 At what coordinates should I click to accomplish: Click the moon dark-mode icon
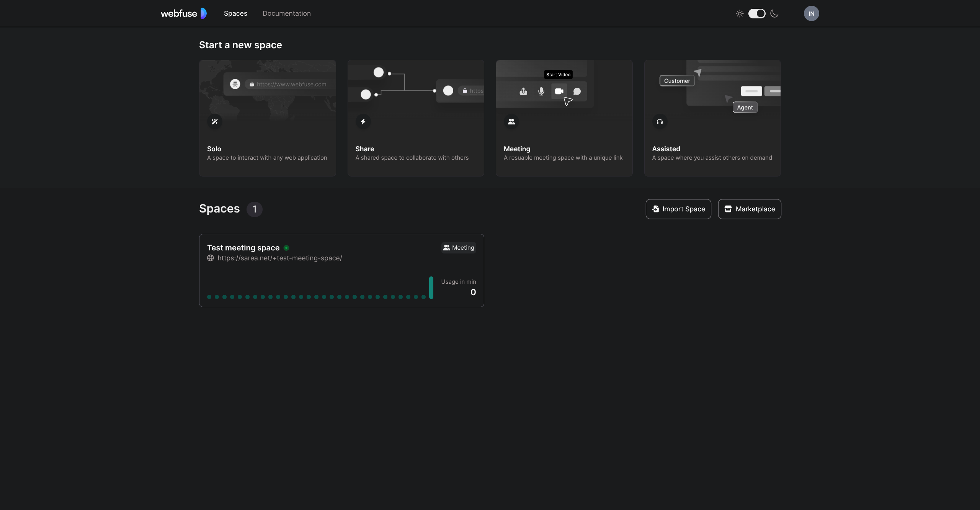pos(774,14)
